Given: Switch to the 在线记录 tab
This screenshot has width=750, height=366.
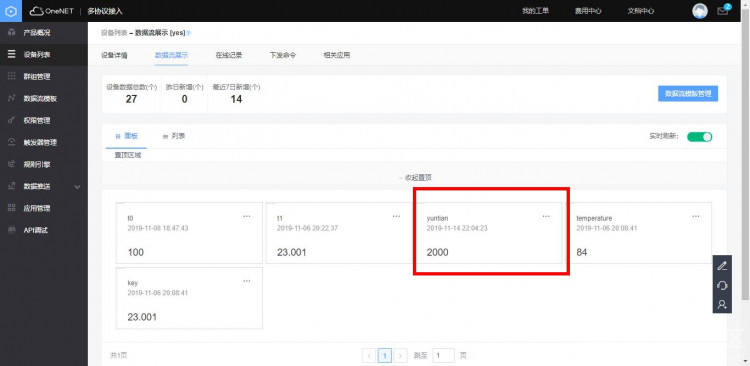Looking at the screenshot, I should (x=229, y=55).
